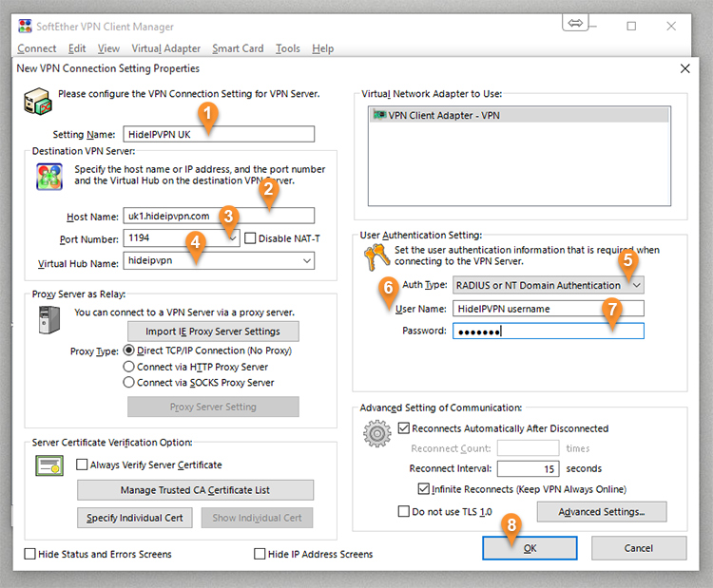Confirm with the OK button
Image resolution: width=713 pixels, height=588 pixels.
[530, 548]
